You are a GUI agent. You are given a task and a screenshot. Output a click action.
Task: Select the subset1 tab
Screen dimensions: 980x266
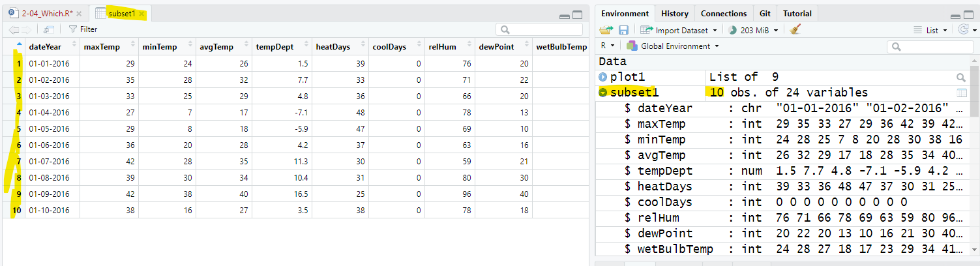tap(120, 13)
